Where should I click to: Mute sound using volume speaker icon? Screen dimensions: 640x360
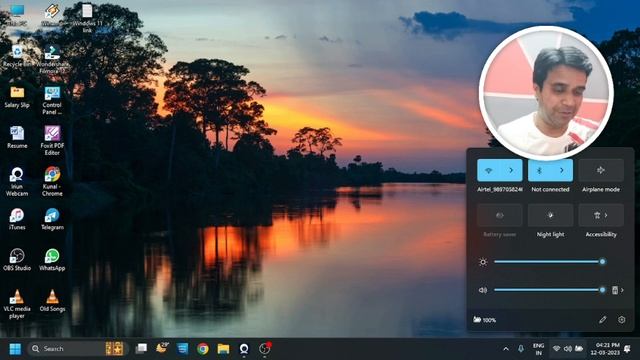[483, 290]
